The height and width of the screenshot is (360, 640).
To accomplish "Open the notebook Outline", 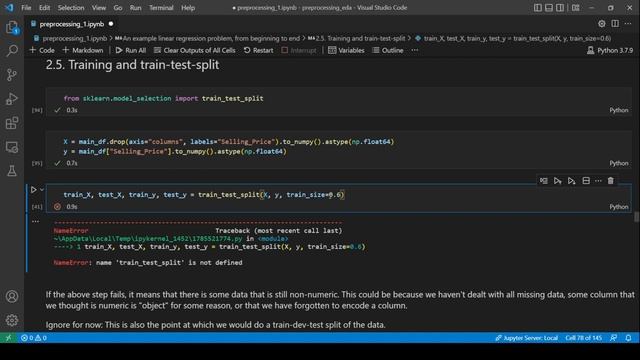I will tap(388, 50).
